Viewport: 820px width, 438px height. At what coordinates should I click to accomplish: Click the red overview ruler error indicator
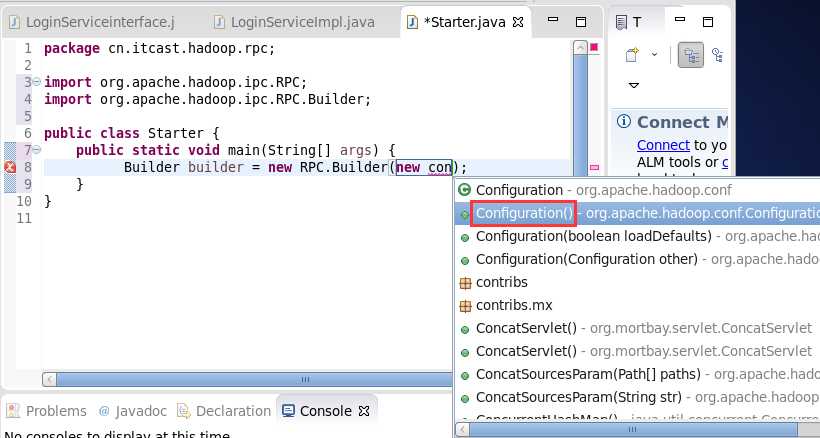(594, 48)
